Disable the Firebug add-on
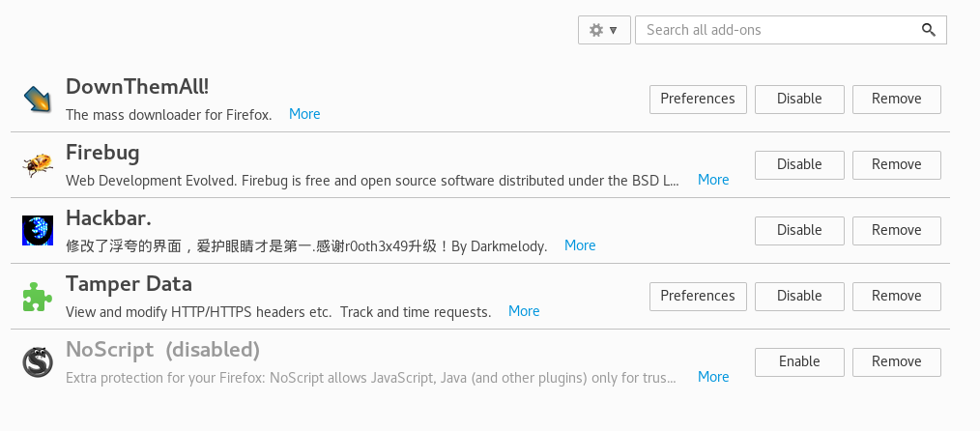 (x=799, y=165)
